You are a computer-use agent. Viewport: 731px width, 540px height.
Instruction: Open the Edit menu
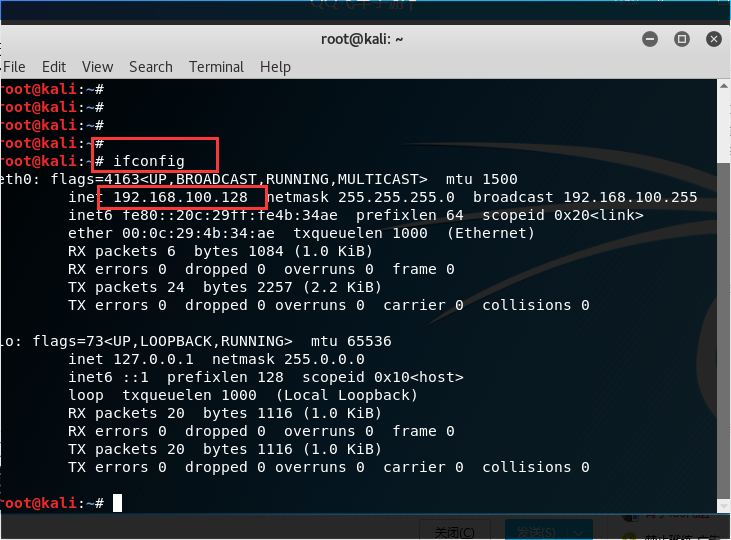click(54, 67)
